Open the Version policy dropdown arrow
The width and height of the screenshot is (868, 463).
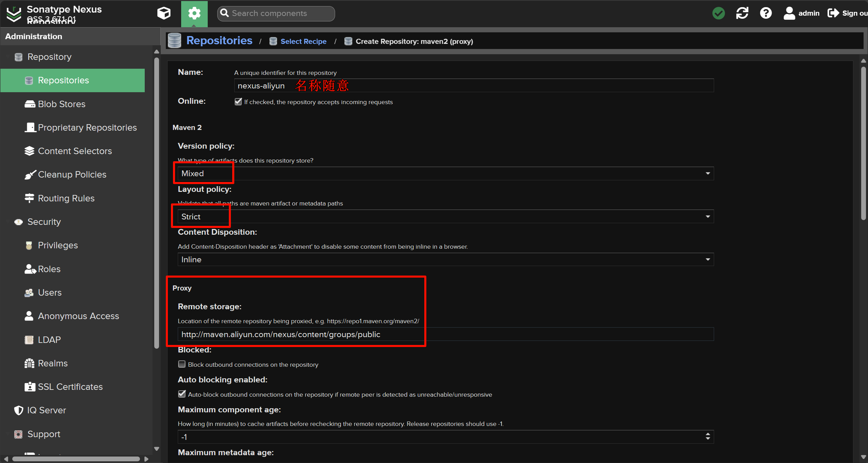(x=708, y=173)
